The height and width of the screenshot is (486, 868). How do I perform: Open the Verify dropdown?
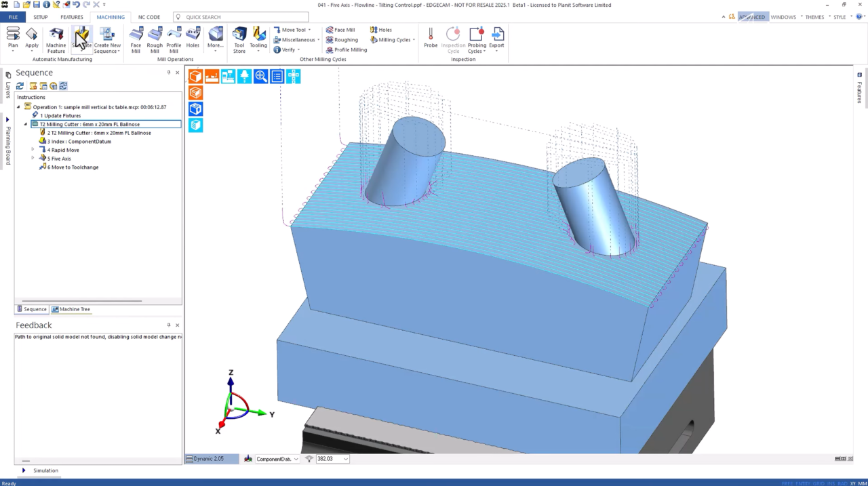[x=287, y=49]
